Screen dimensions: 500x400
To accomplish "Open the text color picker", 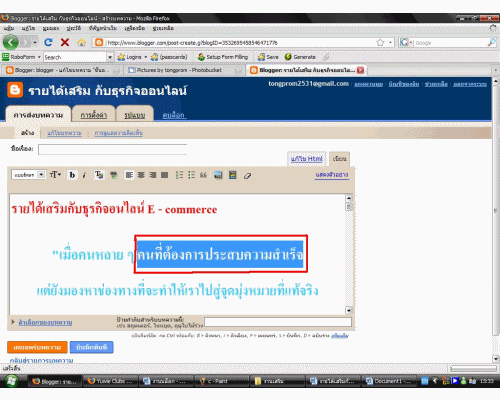I will point(99,175).
